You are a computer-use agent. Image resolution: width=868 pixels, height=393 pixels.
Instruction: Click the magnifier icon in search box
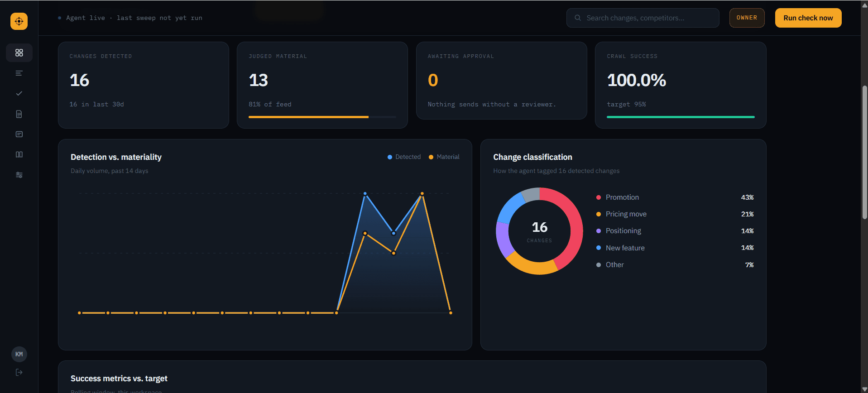(578, 18)
